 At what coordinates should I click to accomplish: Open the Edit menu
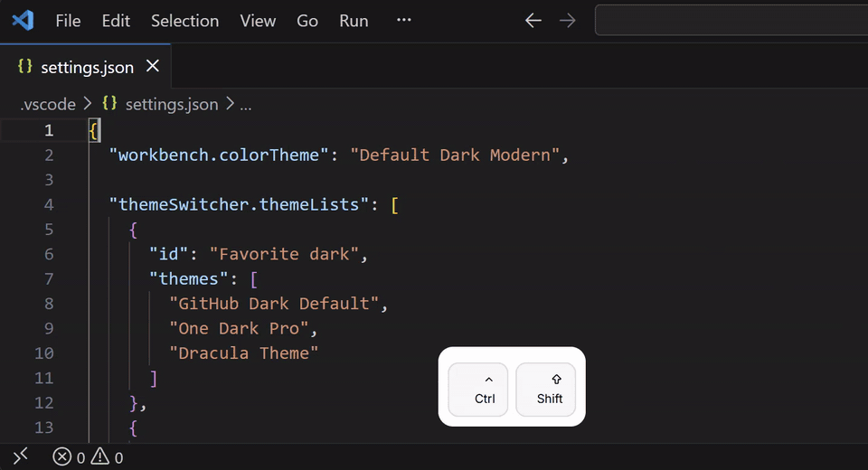[116, 21]
